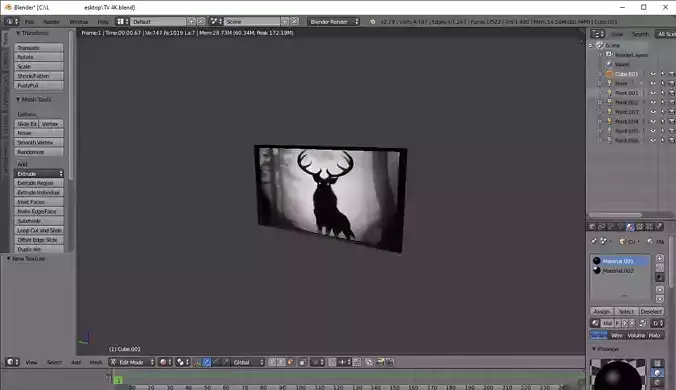Add a new screen layout with the plus icon

191,21
